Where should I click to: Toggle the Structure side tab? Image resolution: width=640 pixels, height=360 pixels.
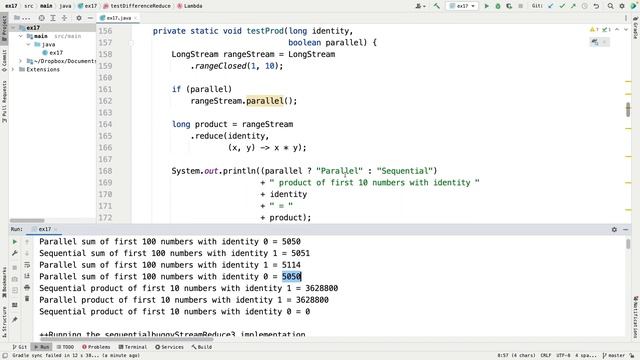pyautogui.click(x=4, y=322)
